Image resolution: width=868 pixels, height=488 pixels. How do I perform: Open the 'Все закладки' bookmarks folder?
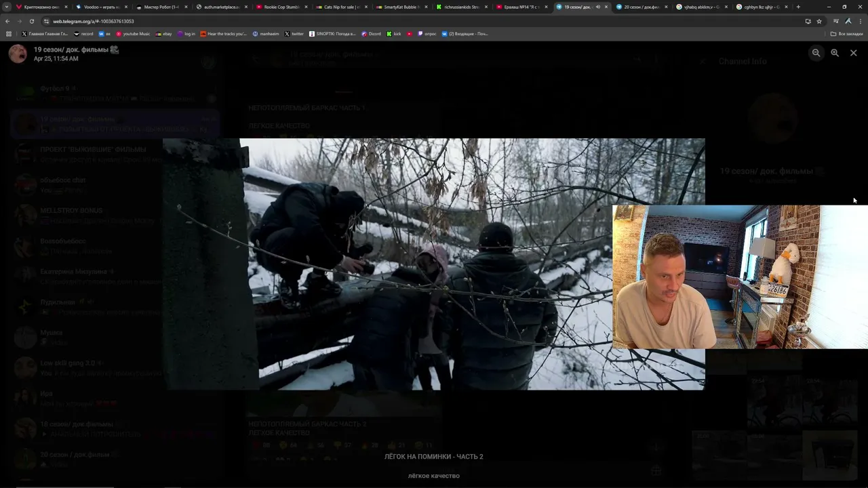pyautogui.click(x=847, y=33)
